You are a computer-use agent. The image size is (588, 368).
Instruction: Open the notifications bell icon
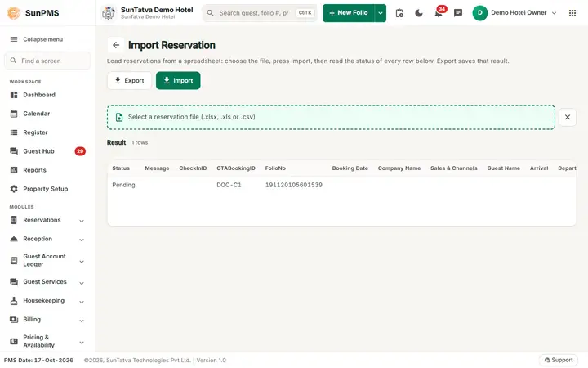coord(439,14)
